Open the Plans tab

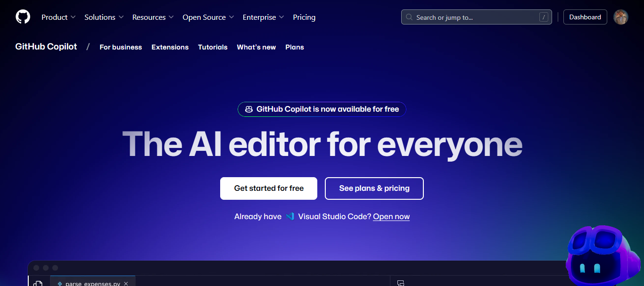(295, 47)
